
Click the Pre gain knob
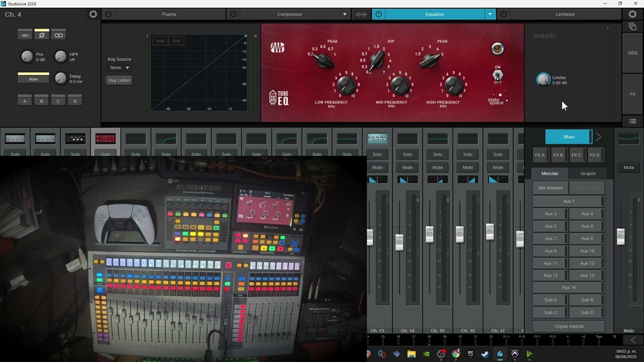pyautogui.click(x=27, y=56)
